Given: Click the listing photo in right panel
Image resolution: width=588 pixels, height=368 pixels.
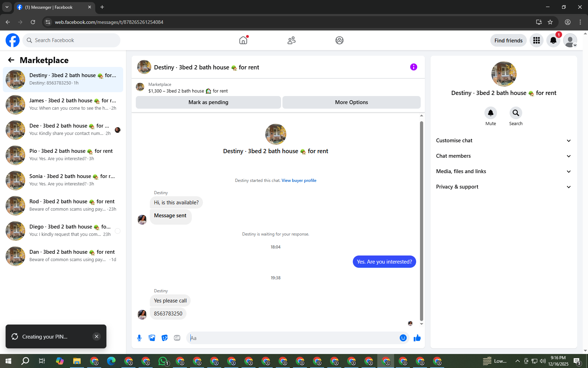Looking at the screenshot, I should [504, 74].
